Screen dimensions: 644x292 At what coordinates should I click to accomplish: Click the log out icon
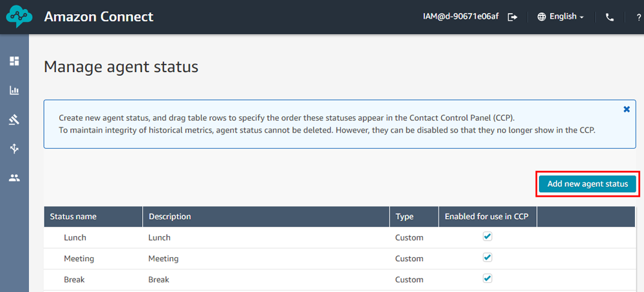513,17
